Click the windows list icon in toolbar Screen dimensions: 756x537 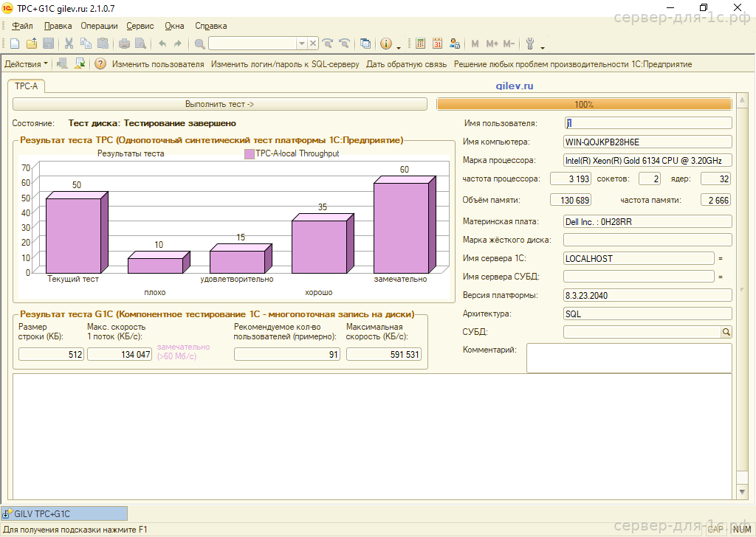[365, 44]
